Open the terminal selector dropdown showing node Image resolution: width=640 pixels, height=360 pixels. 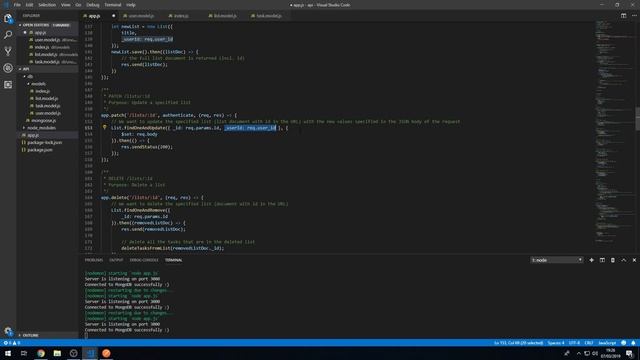coord(556,260)
